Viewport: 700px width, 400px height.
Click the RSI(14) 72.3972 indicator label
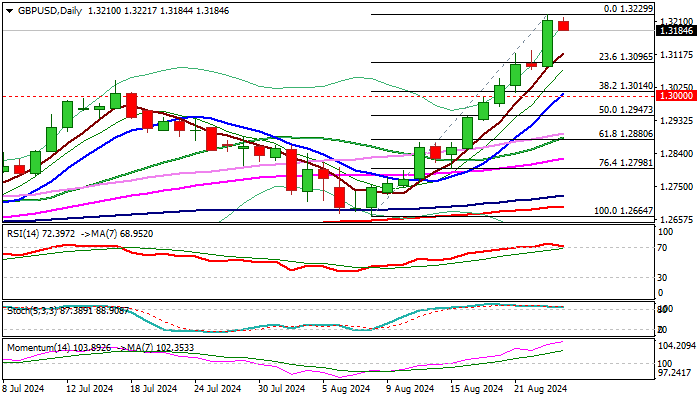(x=42, y=234)
